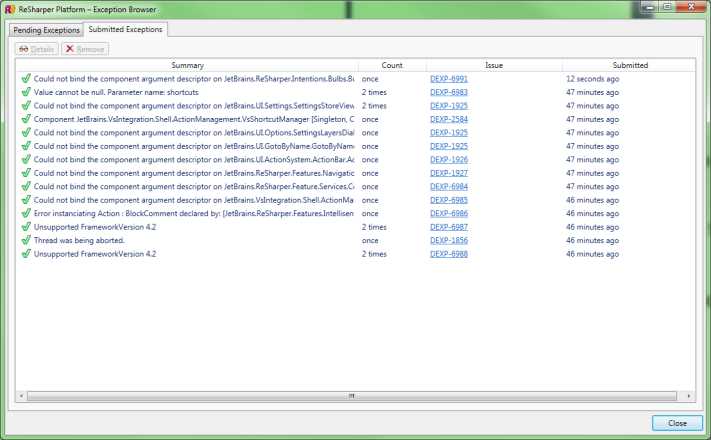Click the ReSharper logo in title bar
Viewport: 711px width, 440px height.
pyautogui.click(x=10, y=9)
